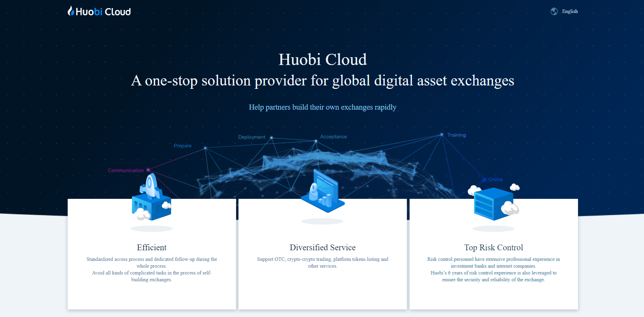The image size is (644, 317).
Task: Select the Deployment node label
Action: tap(252, 137)
